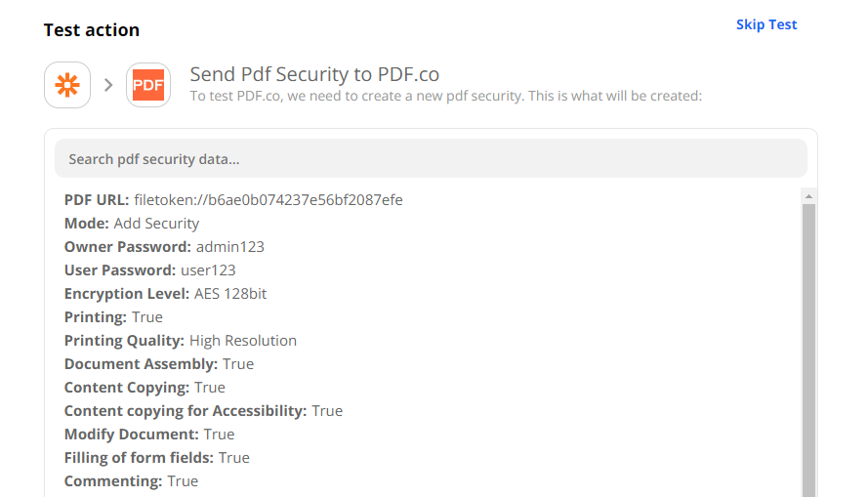The height and width of the screenshot is (497, 868).
Task: Click the Printing: True entry
Action: (x=113, y=317)
